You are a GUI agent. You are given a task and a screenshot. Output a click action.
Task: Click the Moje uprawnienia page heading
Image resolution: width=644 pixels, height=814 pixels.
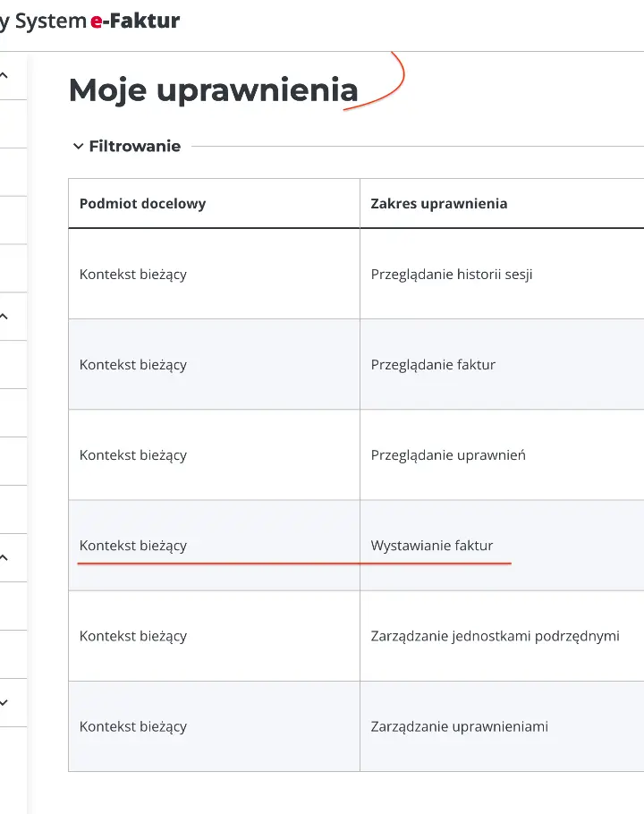pyautogui.click(x=213, y=89)
